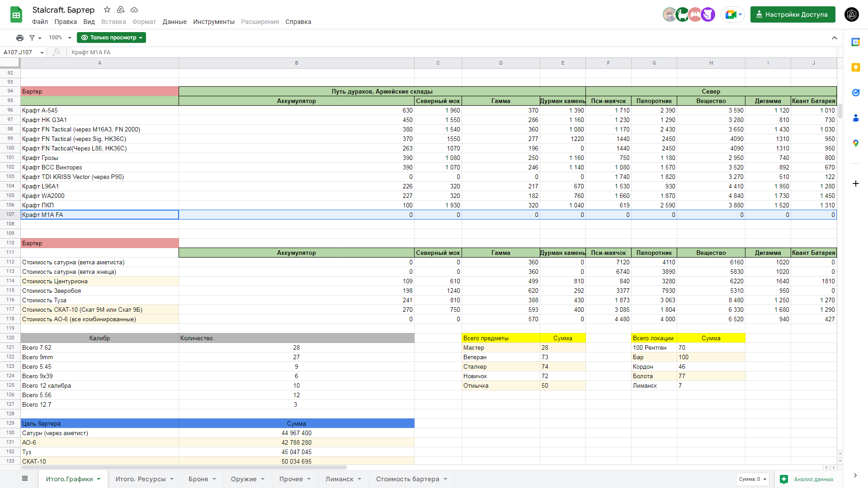Image resolution: width=868 pixels, height=488 pixels.
Task: Click the document title Stalcraft. Бартер
Action: pyautogui.click(x=63, y=9)
